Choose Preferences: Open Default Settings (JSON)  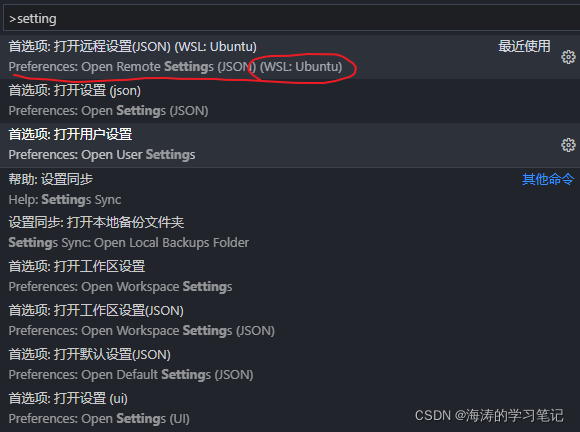click(290, 365)
